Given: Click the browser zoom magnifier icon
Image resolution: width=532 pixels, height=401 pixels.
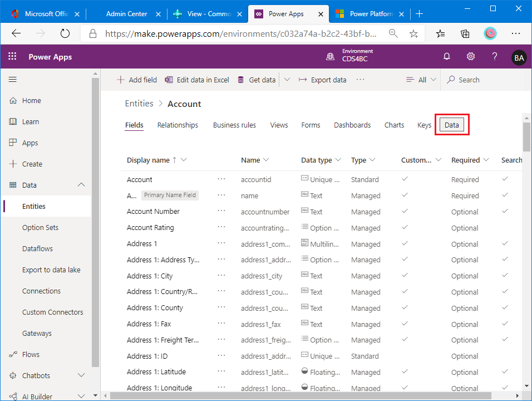Looking at the screenshot, I should [393, 33].
